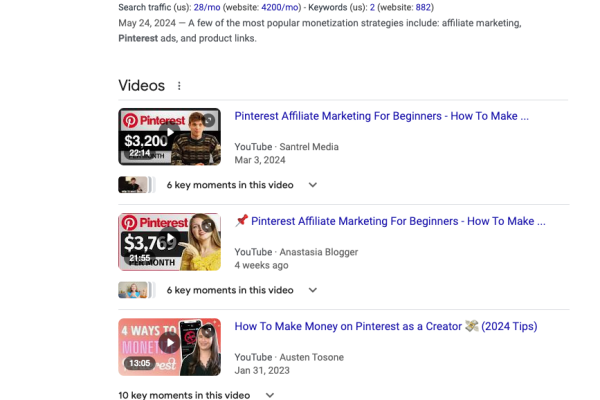Viewport: 600px width, 400px height.
Task: Click the "YouTube · Santrel Media" source text
Action: click(x=287, y=147)
